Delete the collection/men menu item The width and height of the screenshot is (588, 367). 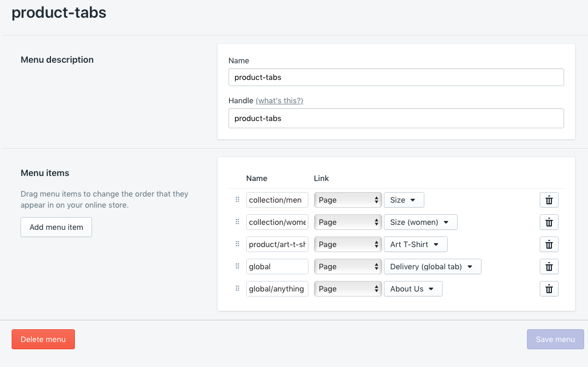(x=549, y=200)
